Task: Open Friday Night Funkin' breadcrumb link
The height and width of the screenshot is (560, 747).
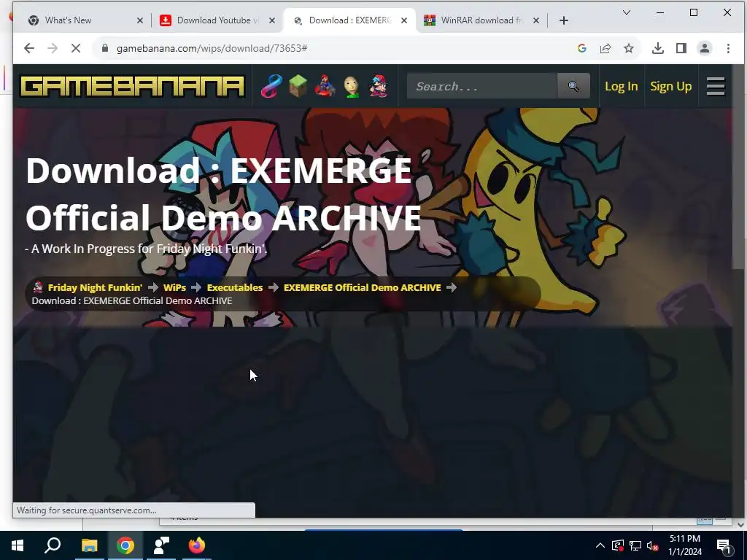Action: click(x=95, y=287)
